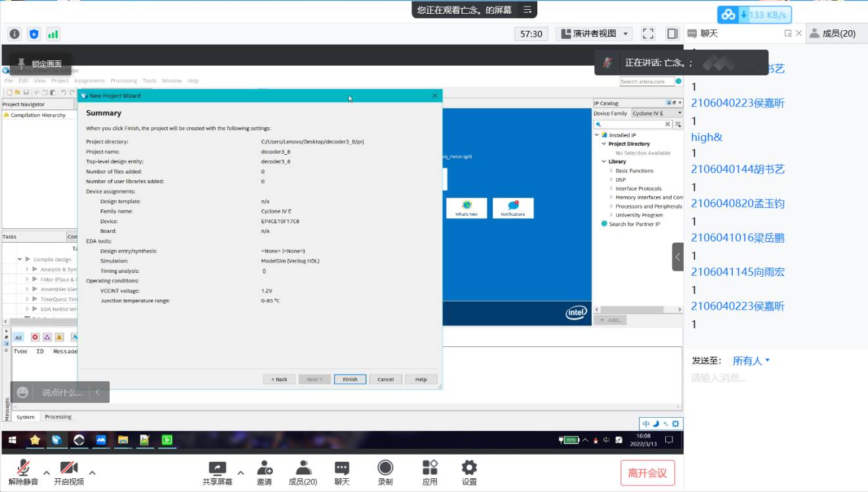Screen dimensions: 868x492
Task: Open the Invite icon
Action: pos(264,472)
